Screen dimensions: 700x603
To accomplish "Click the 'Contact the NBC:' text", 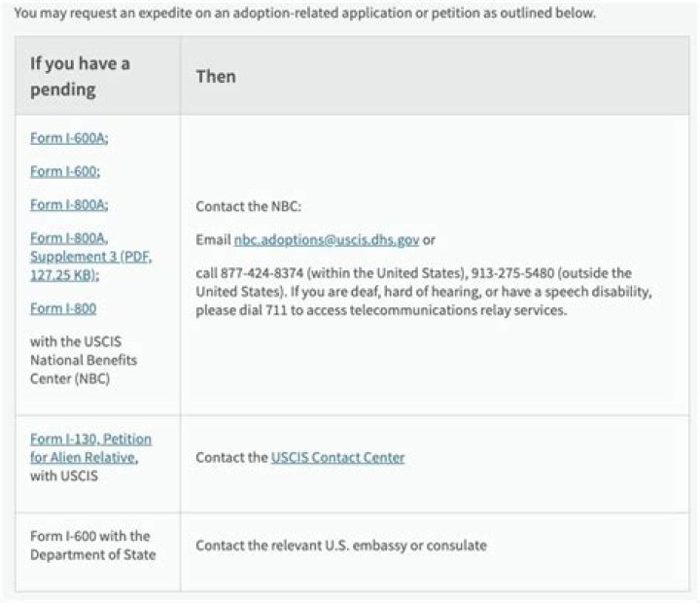I will [x=249, y=206].
